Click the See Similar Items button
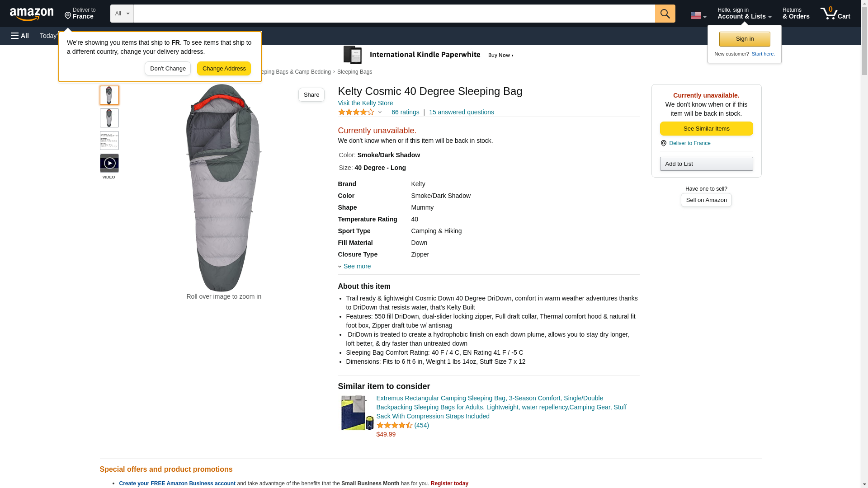This screenshot has width=868, height=488. [x=706, y=129]
